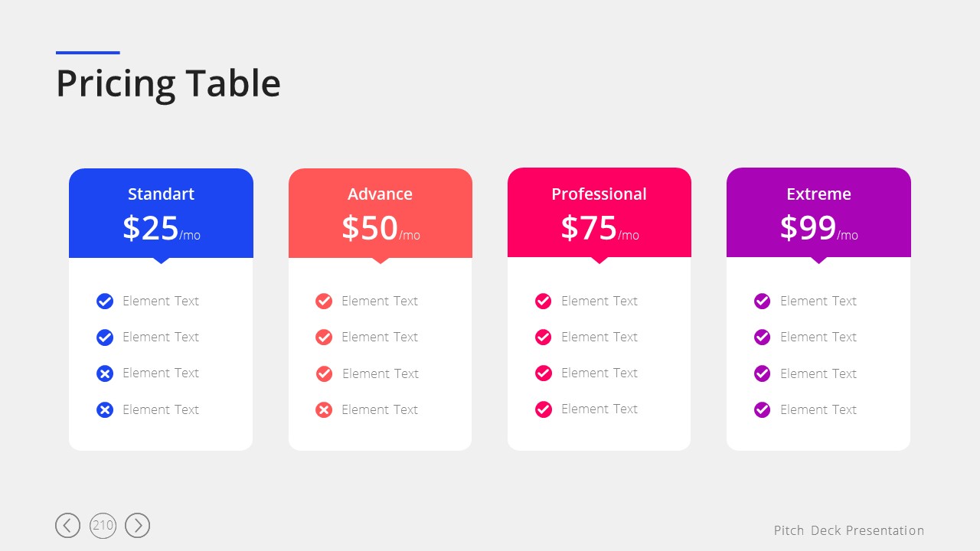Select the Professional plan title
980x551 pixels.
pyautogui.click(x=599, y=194)
